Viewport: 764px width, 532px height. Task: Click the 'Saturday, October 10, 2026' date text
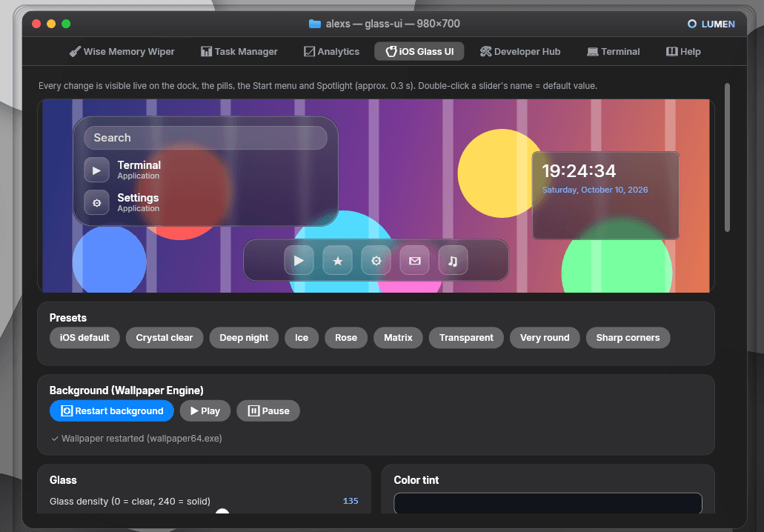(x=595, y=190)
